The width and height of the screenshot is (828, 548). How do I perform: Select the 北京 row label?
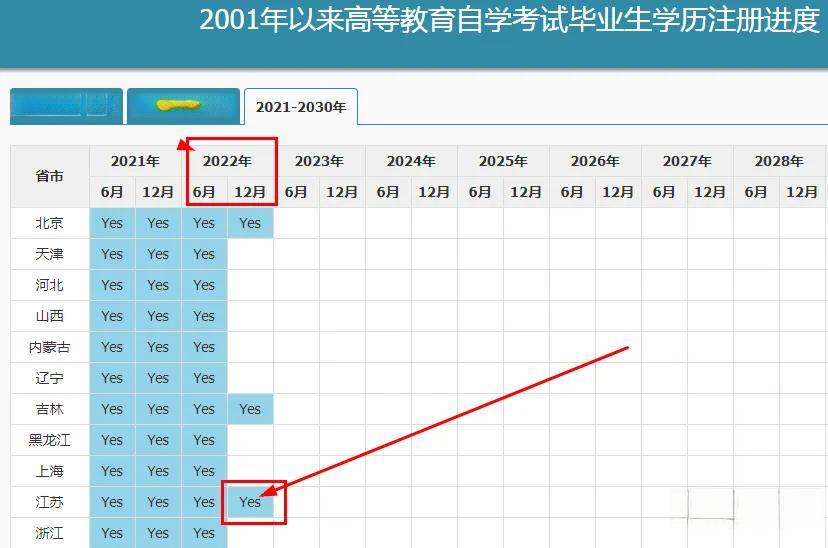50,223
